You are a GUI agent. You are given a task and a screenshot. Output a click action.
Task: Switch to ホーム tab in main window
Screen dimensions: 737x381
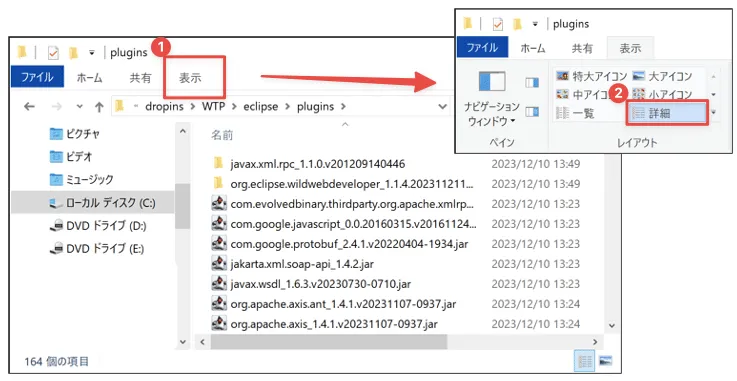(x=89, y=78)
